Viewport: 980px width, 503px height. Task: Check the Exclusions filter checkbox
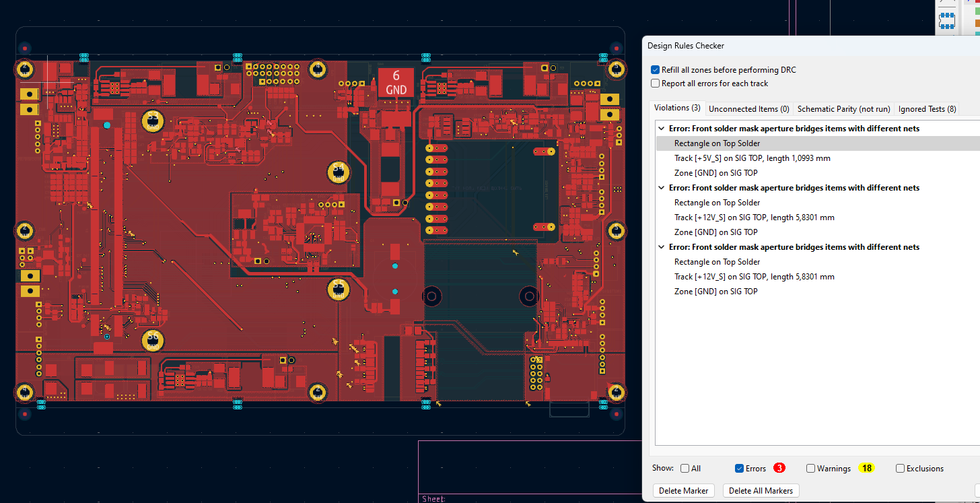click(x=900, y=469)
